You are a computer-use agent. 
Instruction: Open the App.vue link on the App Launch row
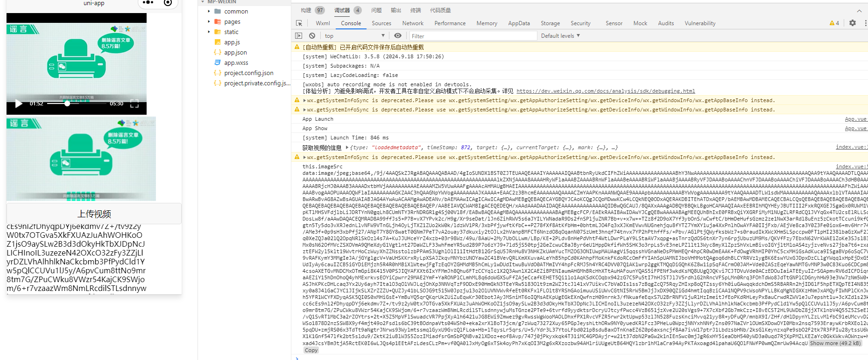[x=856, y=119]
